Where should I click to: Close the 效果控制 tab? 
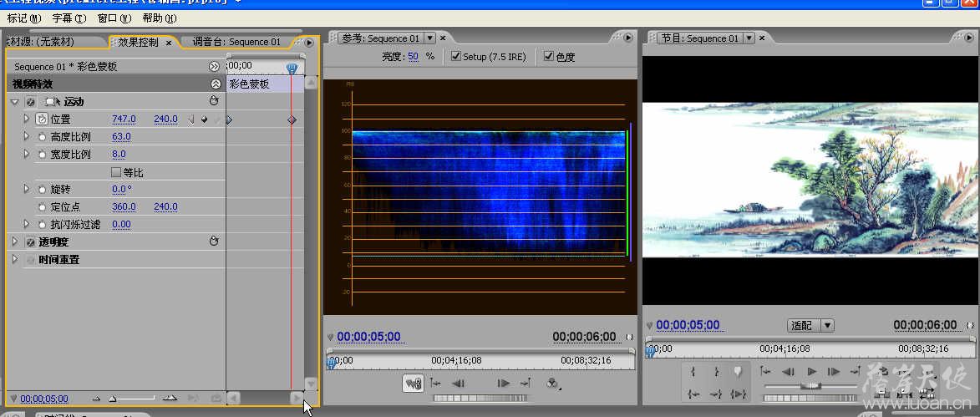169,43
